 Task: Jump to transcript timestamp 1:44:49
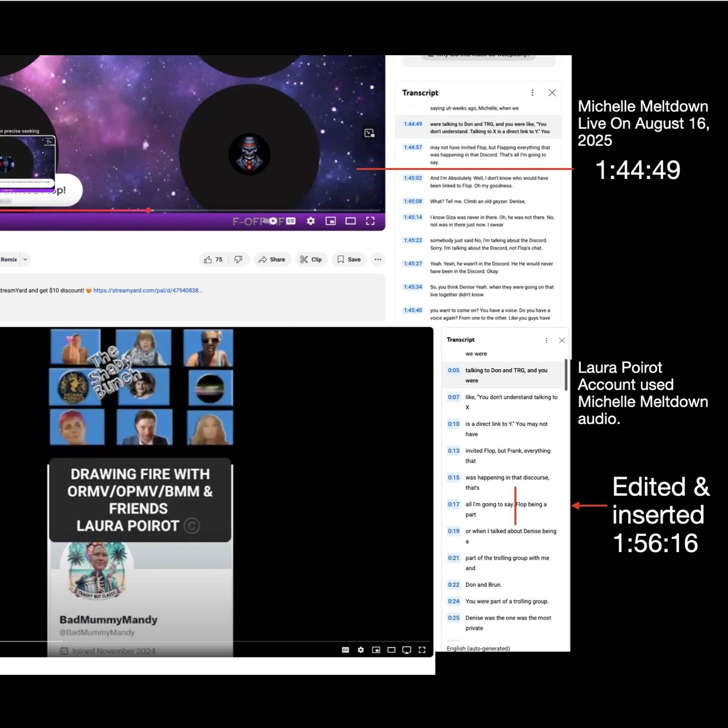413,124
